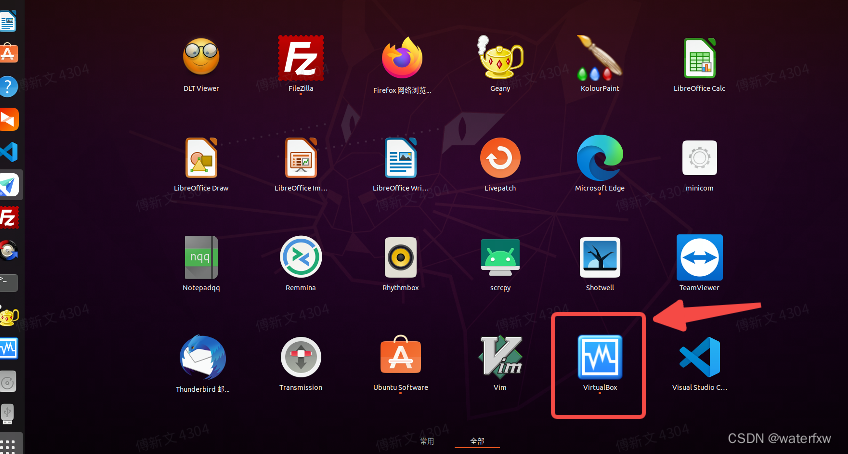Start the Firefox web browser
Screen dimensions: 848x454
click(401, 58)
